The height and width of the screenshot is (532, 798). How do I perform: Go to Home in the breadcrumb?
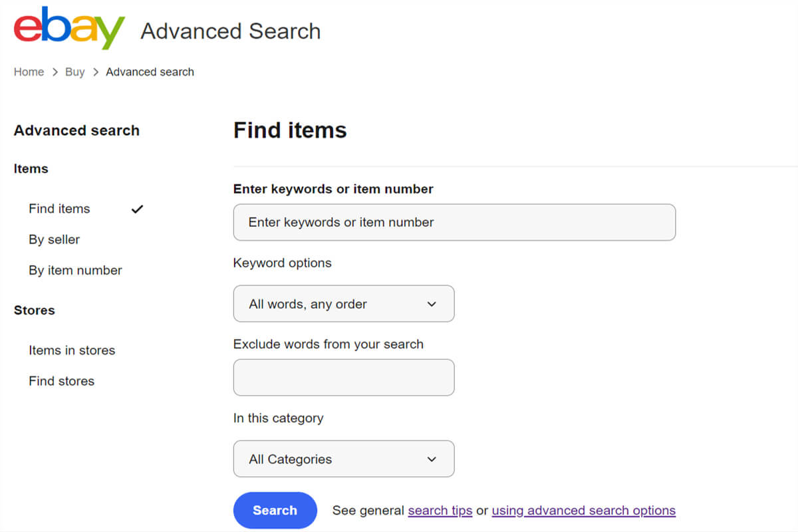(x=29, y=72)
